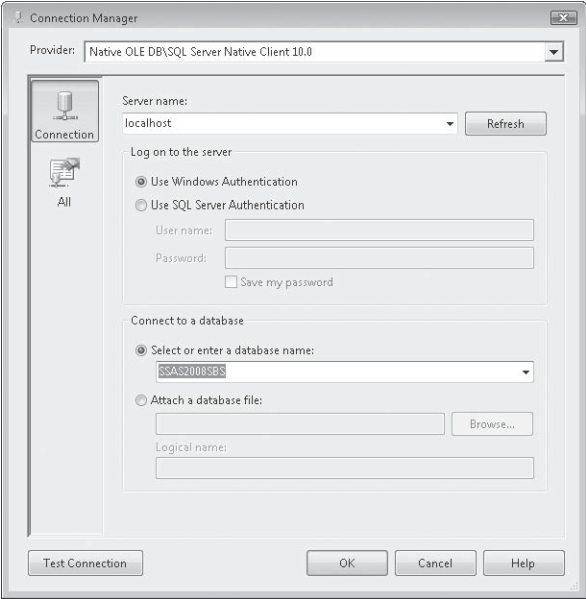The width and height of the screenshot is (586, 599).
Task: Click the 'Log on to the server' heading
Action: tap(181, 152)
